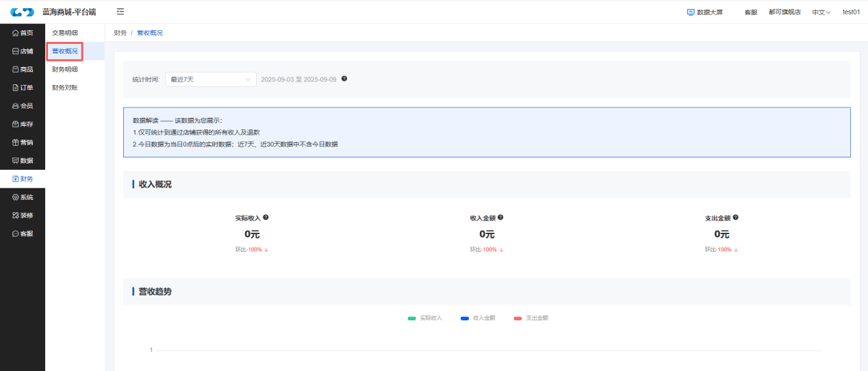Click 环比-100% below 实际收入

[x=252, y=250]
